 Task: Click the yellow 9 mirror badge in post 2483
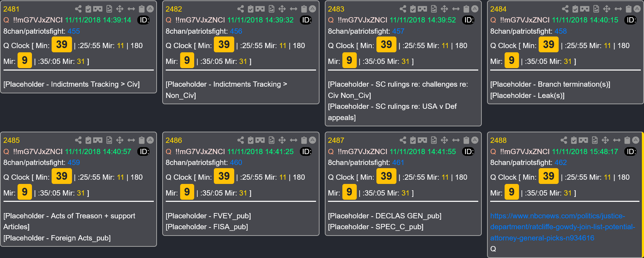click(349, 60)
